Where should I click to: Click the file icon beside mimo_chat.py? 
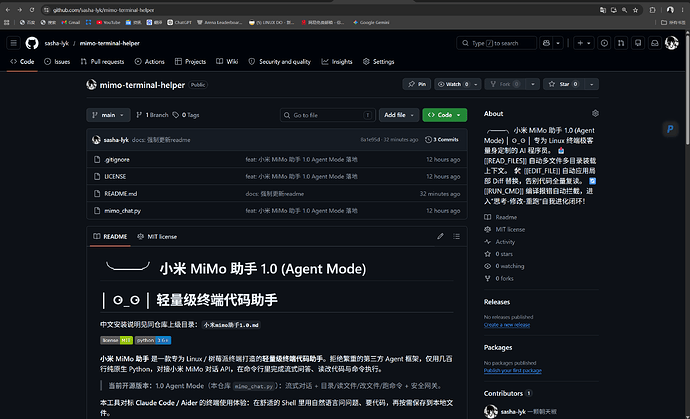pos(97,211)
